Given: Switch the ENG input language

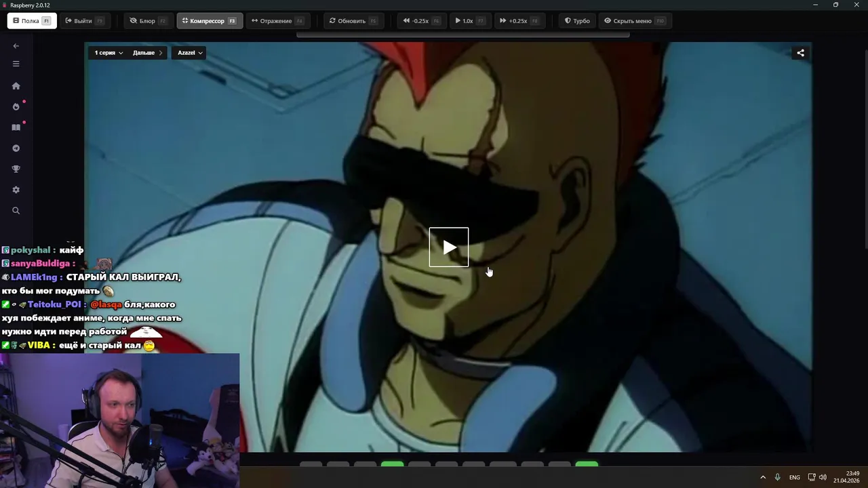Looking at the screenshot, I should pyautogui.click(x=795, y=477).
